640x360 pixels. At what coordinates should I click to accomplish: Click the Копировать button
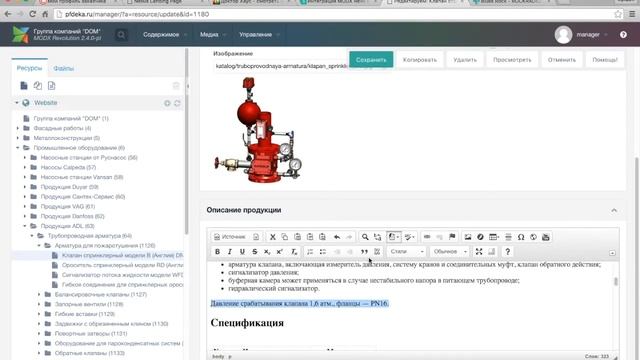(420, 60)
